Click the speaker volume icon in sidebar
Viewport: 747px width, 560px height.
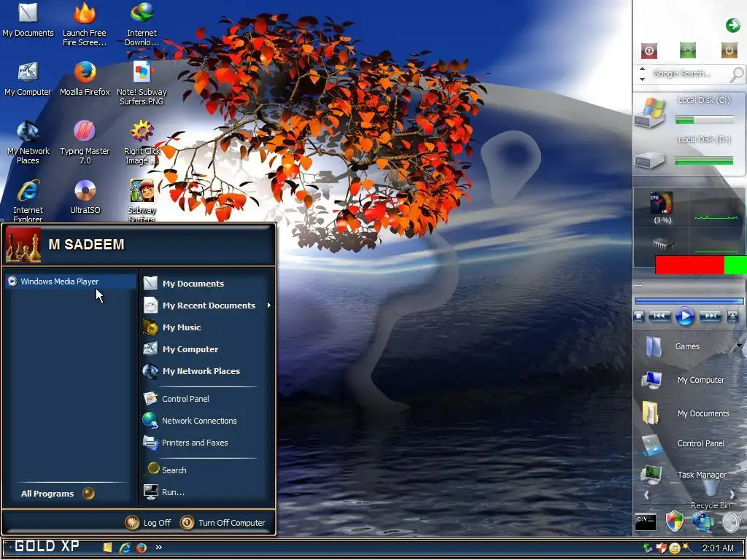(x=734, y=522)
